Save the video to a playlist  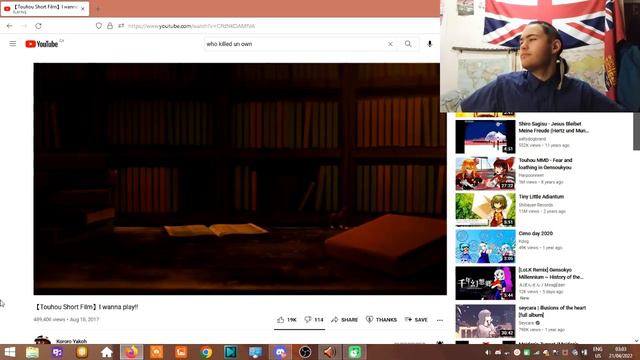point(416,320)
